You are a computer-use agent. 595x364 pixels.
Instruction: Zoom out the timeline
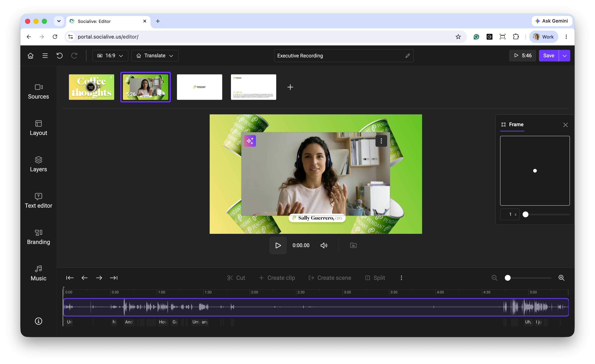494,278
